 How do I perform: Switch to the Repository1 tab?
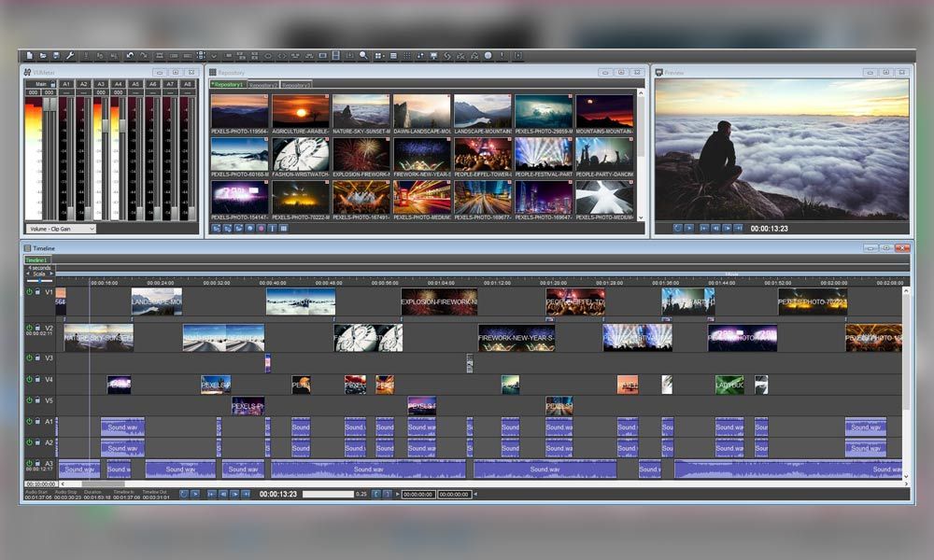point(228,85)
